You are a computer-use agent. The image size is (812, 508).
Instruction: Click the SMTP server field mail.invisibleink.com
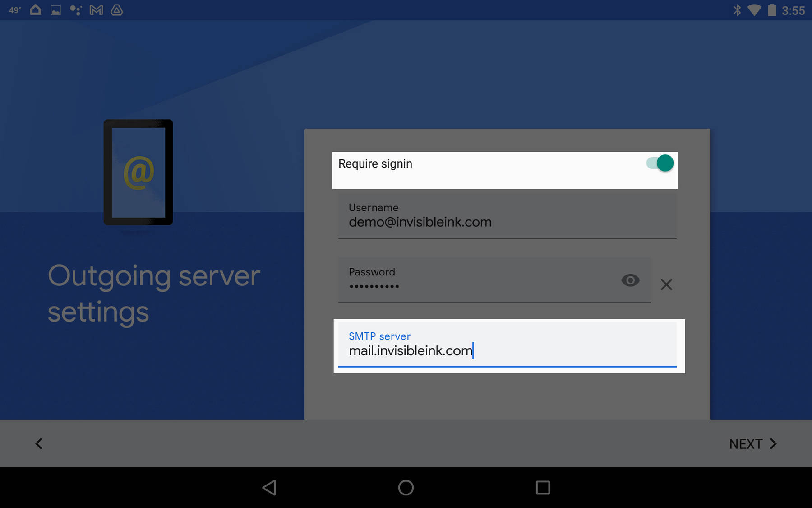coord(507,345)
